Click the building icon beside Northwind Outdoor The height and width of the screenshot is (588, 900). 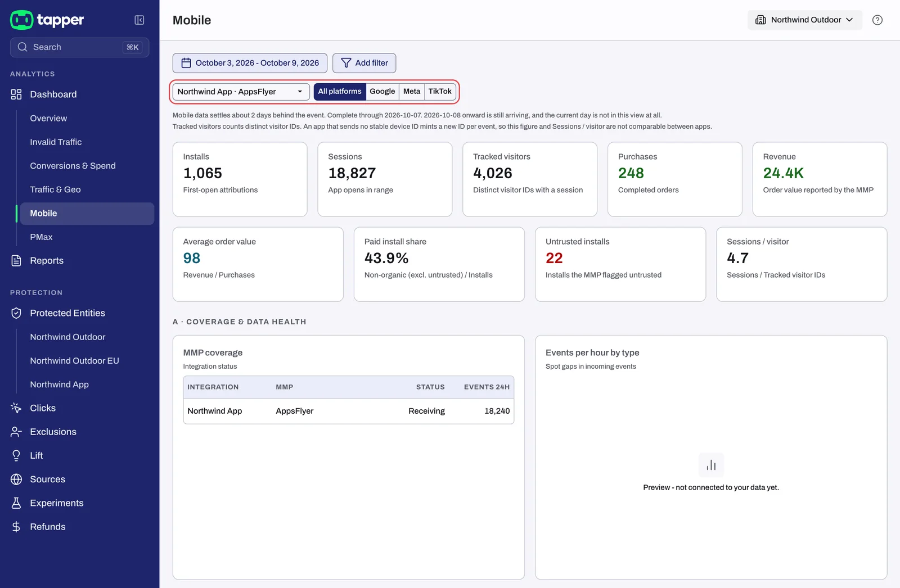tap(760, 20)
